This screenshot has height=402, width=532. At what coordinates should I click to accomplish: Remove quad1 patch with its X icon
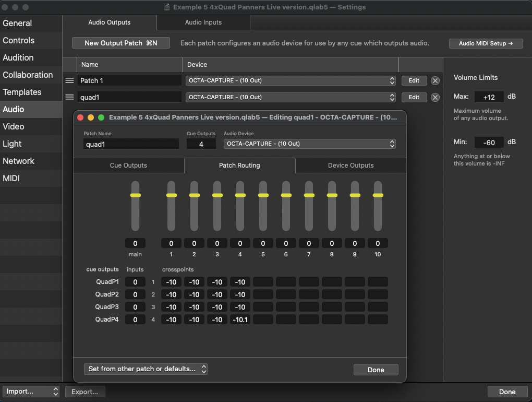click(x=435, y=97)
